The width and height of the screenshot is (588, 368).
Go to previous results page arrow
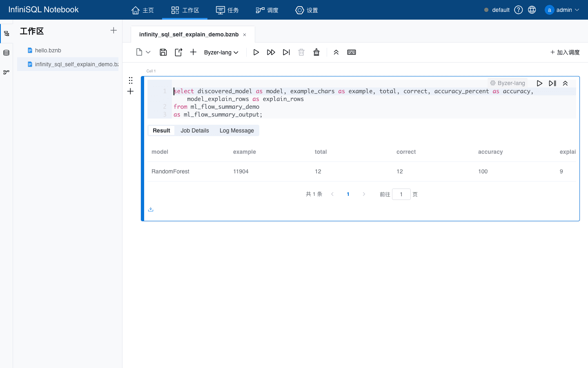point(332,194)
